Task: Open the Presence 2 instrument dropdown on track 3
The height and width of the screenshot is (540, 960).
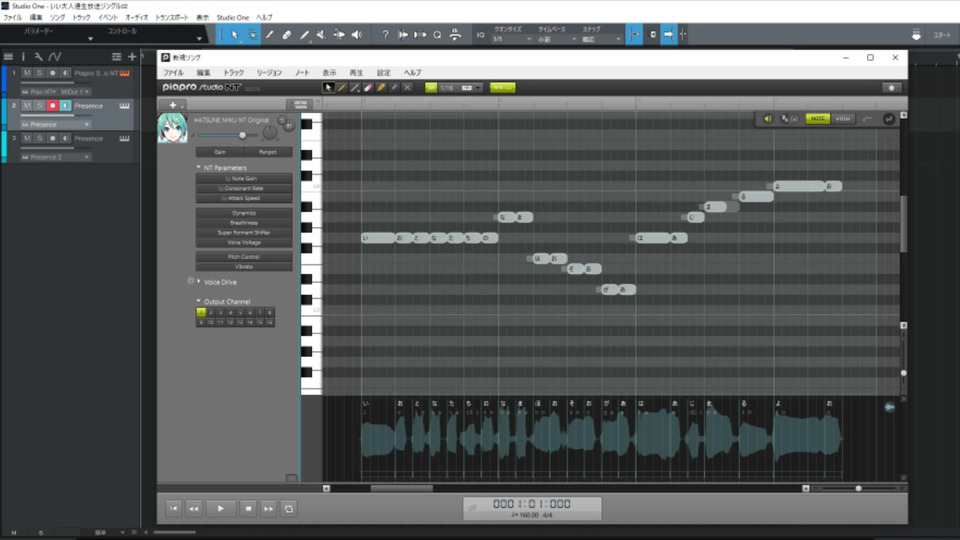Action: [56, 157]
